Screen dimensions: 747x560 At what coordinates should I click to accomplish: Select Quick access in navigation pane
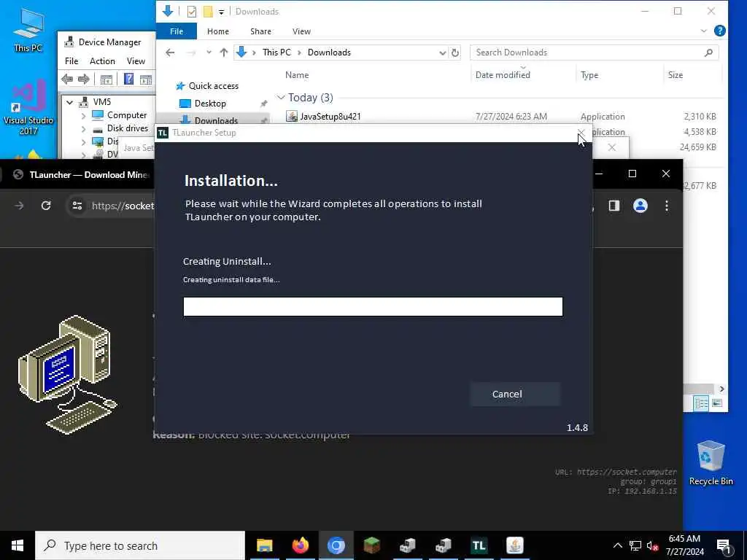click(x=214, y=86)
